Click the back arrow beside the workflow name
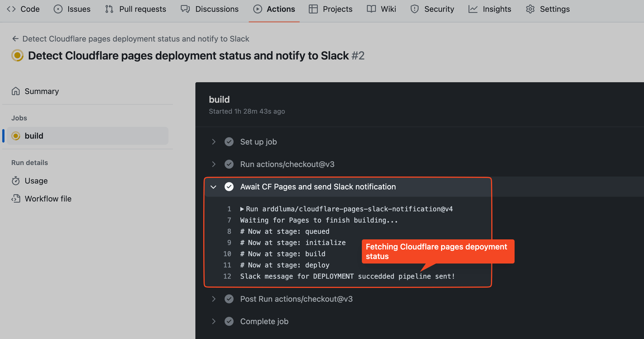This screenshot has height=339, width=644. point(15,39)
